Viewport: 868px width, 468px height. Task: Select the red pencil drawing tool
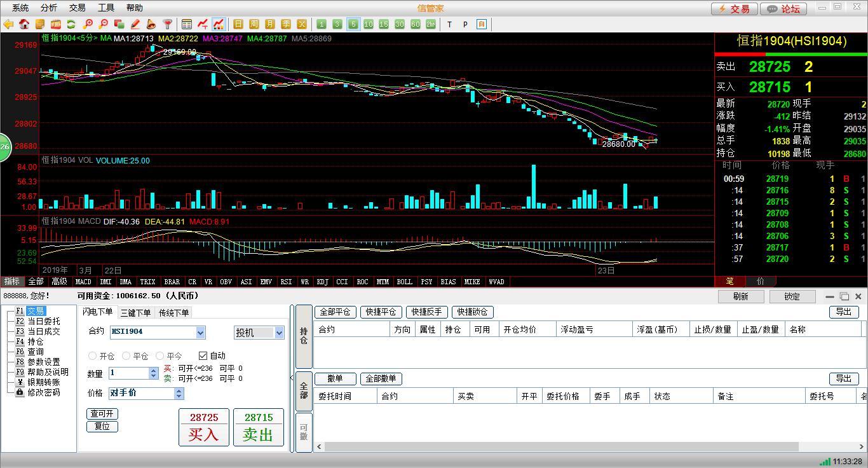tap(135, 24)
